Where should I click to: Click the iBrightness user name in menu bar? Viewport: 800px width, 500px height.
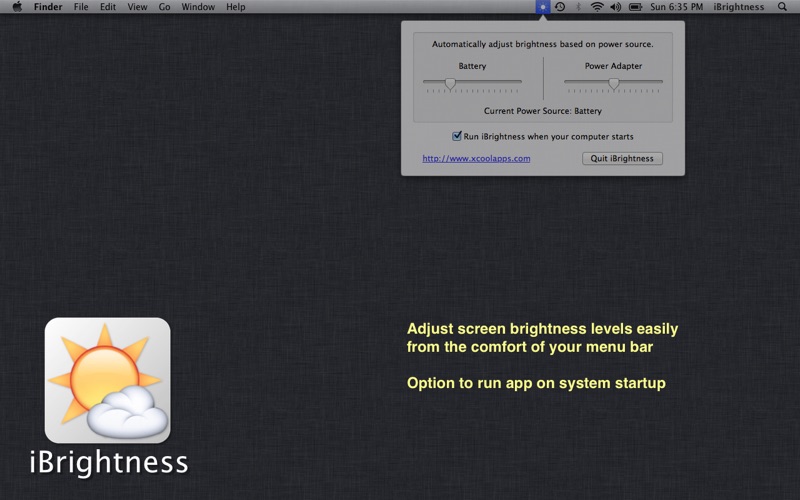pyautogui.click(x=739, y=7)
